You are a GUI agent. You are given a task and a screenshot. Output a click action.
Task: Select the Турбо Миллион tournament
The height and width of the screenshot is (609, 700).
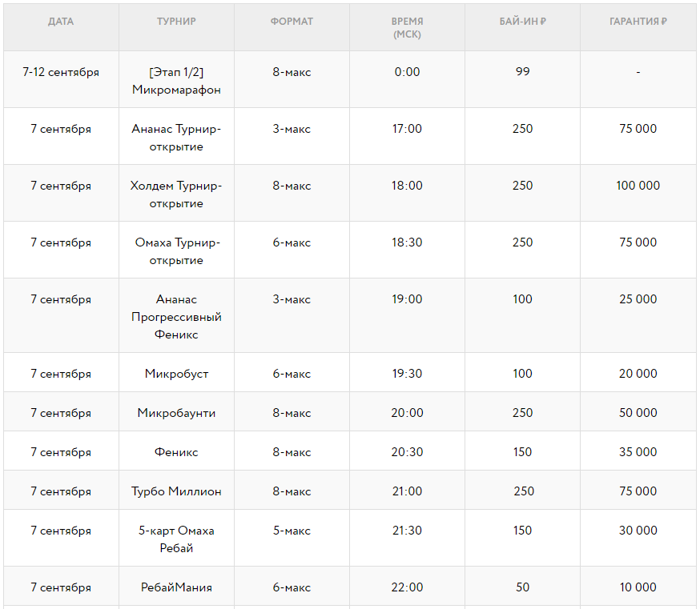[176, 491]
